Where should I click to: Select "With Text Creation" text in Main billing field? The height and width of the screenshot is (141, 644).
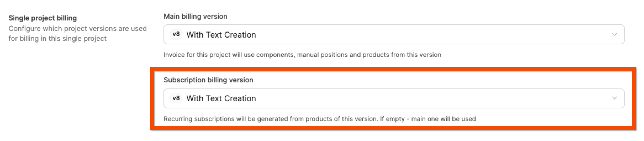point(221,35)
